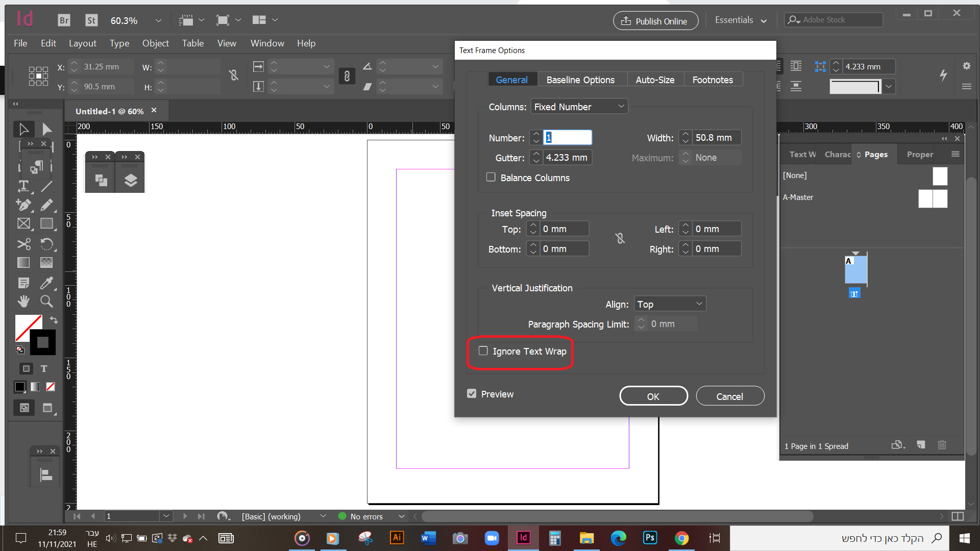Select the Direct Selection tool
The width and height of the screenshot is (980, 551).
46,129
